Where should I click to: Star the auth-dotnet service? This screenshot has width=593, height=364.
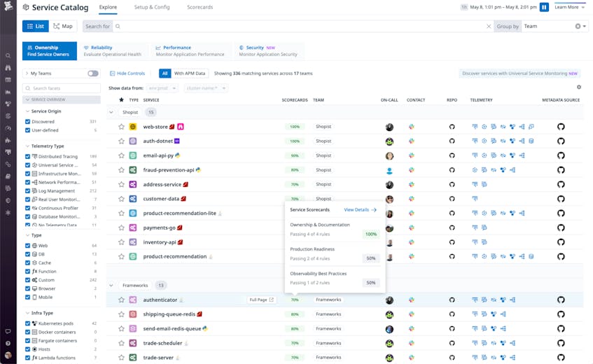point(121,141)
